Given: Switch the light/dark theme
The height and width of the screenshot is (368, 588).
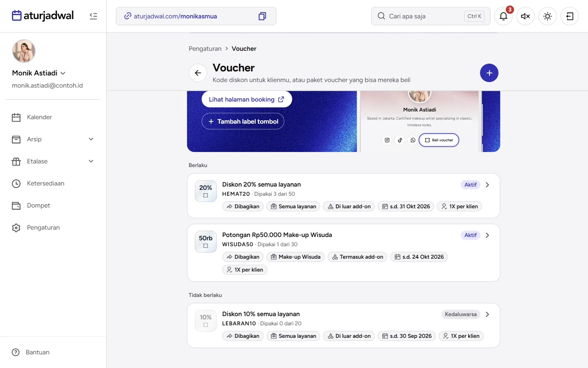Looking at the screenshot, I should [x=548, y=16].
